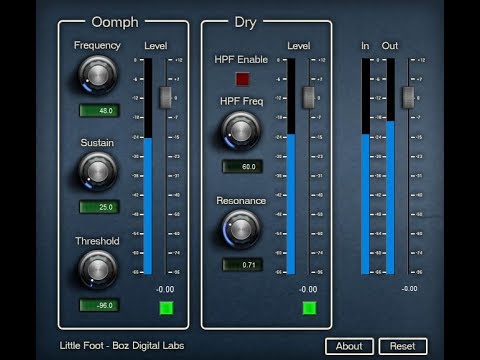Click the In meter bar
The image size is (480, 360).
coord(366,166)
